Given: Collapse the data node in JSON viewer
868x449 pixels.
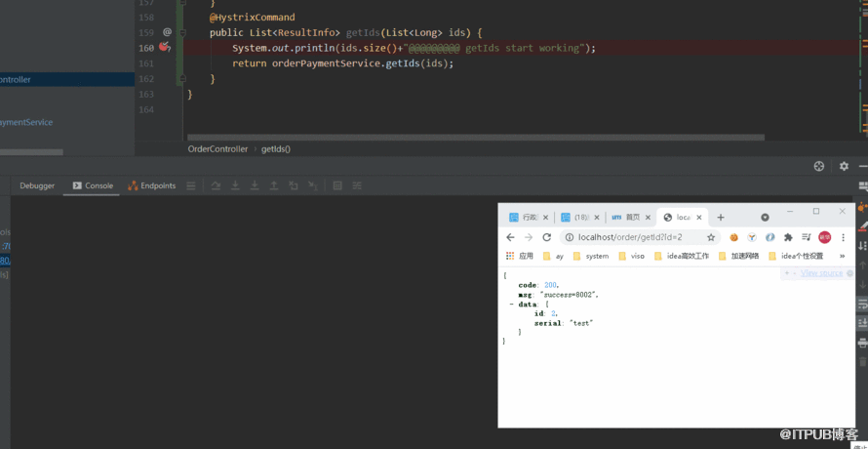Looking at the screenshot, I should click(x=511, y=305).
